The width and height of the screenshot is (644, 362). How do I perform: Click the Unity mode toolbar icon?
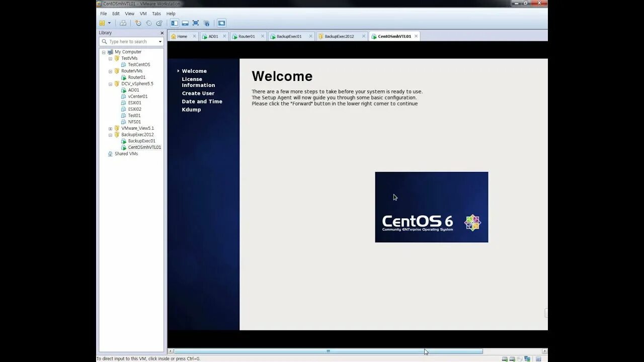click(206, 23)
